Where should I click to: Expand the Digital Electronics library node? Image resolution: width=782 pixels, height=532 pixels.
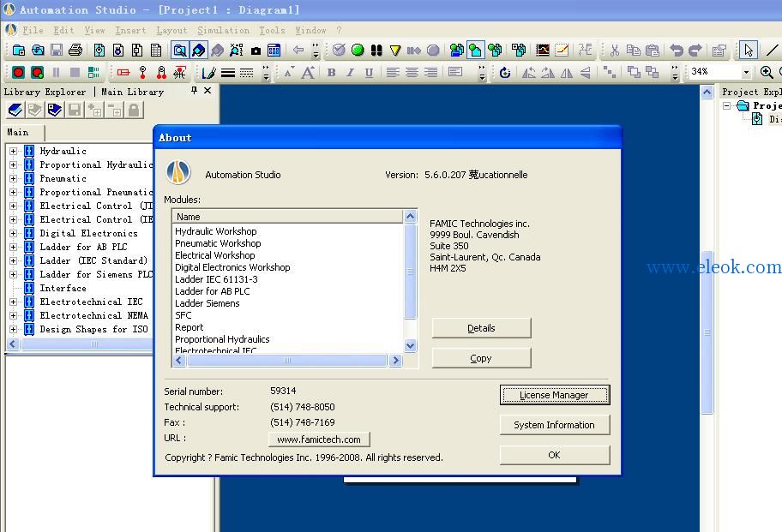point(13,233)
